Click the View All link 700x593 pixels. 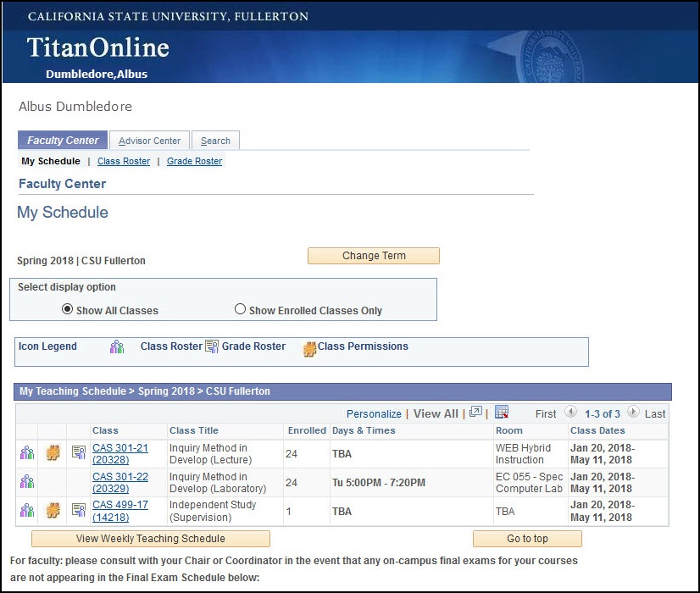[x=436, y=414]
